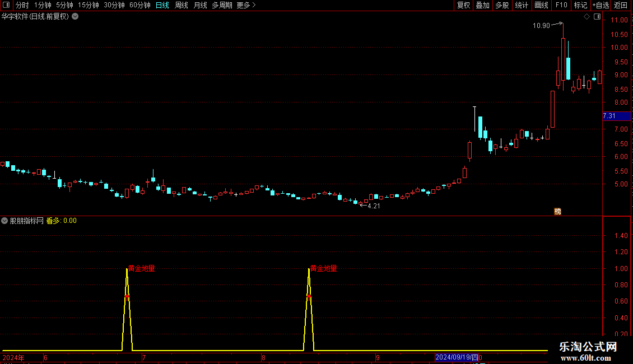The width and height of the screenshot is (633, 364).
Task: Click the 榜 badge on the chart
Action: 557,212
